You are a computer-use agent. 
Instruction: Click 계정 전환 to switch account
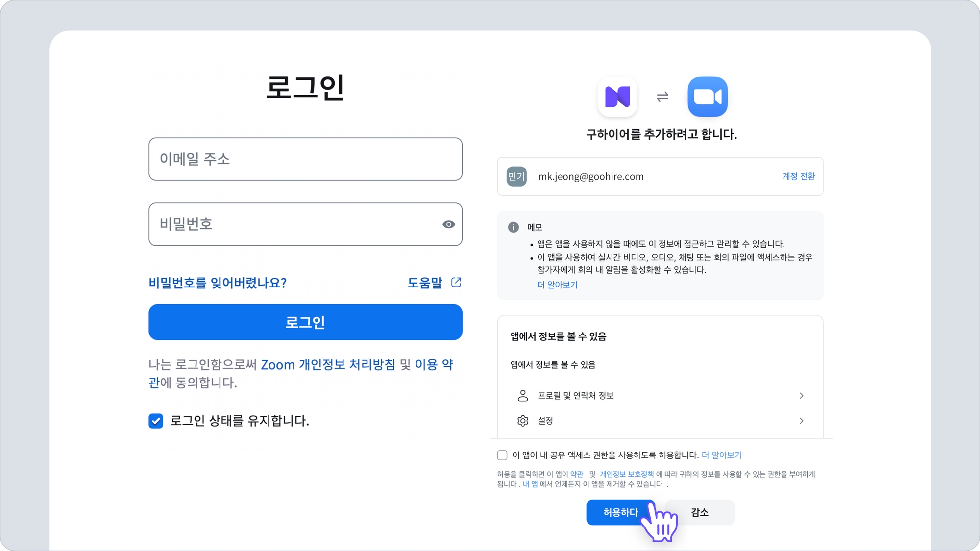(798, 176)
